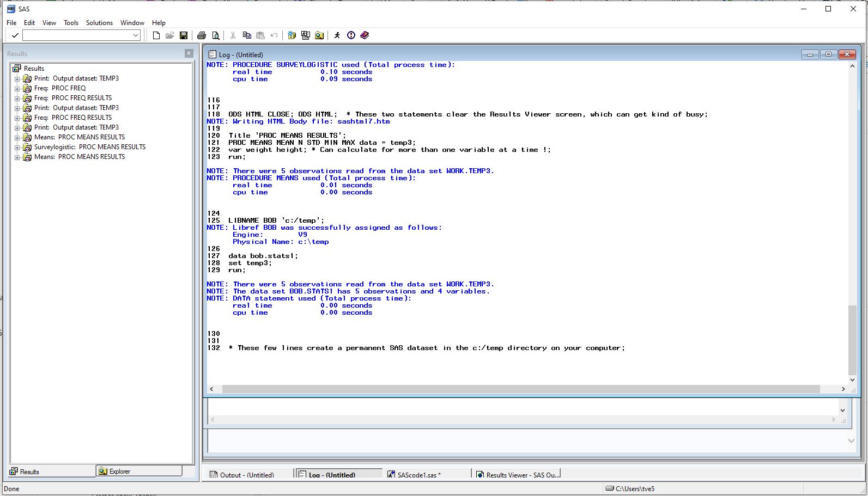Open the Solutions menu

[x=99, y=23]
